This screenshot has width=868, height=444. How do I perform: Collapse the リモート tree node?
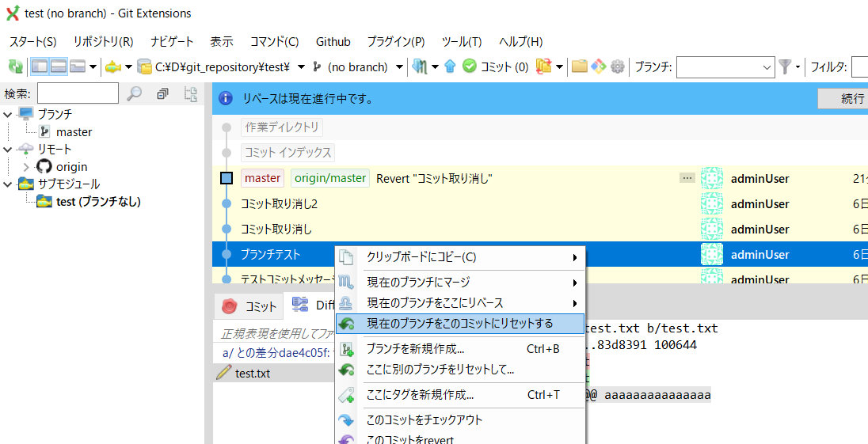tap(8, 149)
